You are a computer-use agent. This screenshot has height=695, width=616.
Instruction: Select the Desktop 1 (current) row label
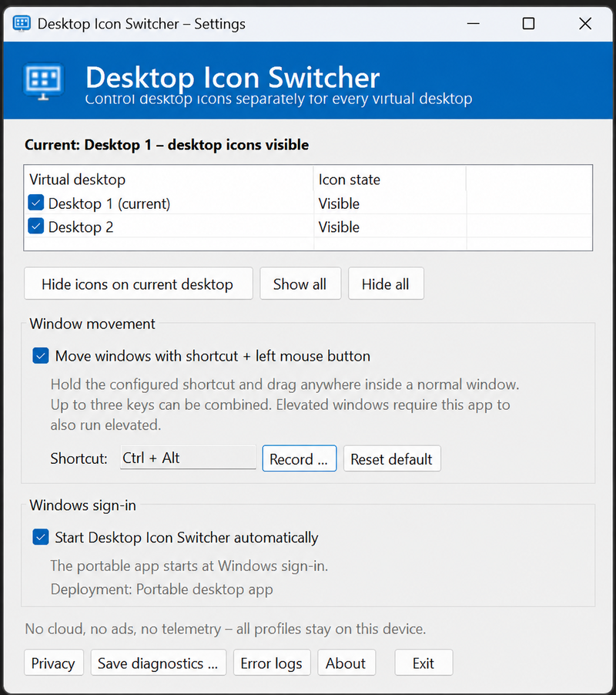click(x=109, y=203)
